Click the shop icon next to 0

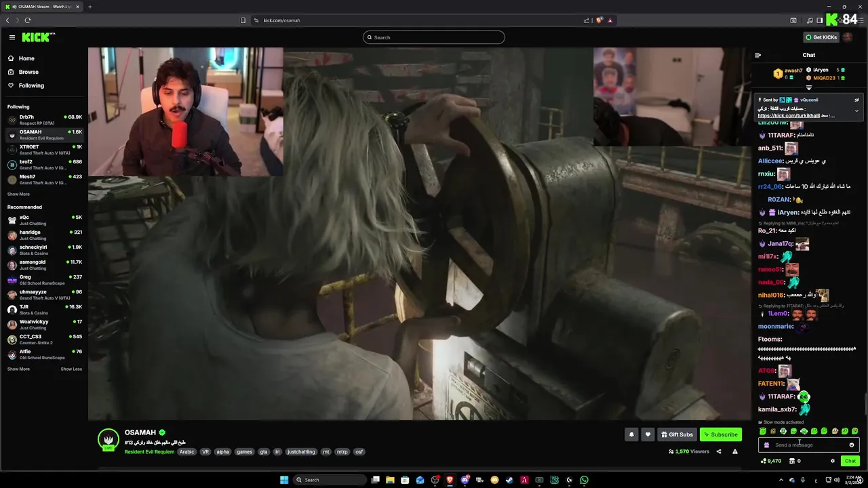tap(791, 461)
